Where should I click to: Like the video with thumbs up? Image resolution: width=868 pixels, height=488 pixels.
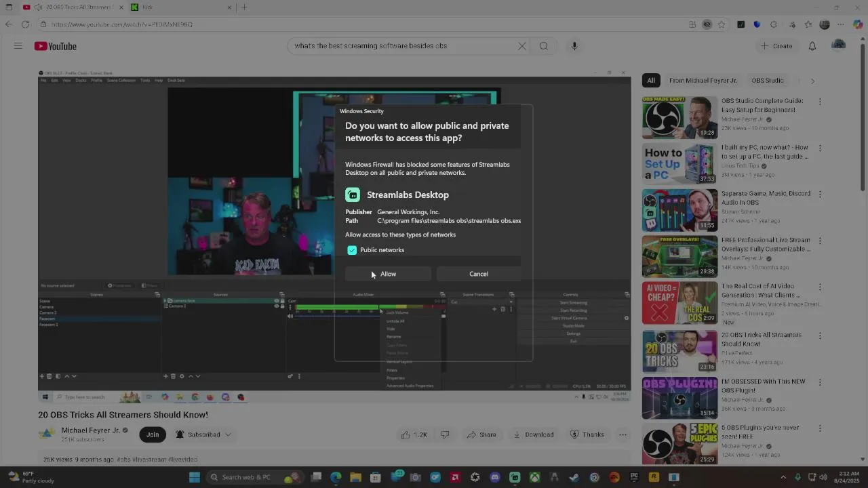tap(414, 434)
